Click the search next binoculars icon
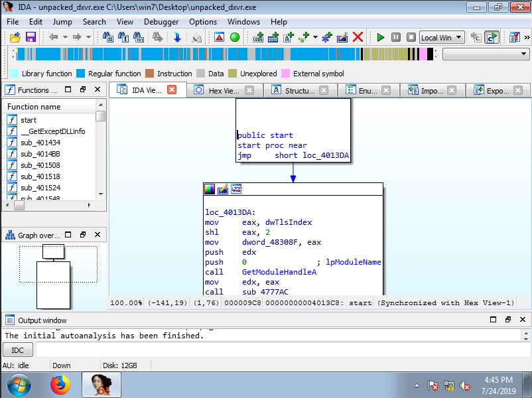The width and height of the screenshot is (532, 398). (157, 37)
